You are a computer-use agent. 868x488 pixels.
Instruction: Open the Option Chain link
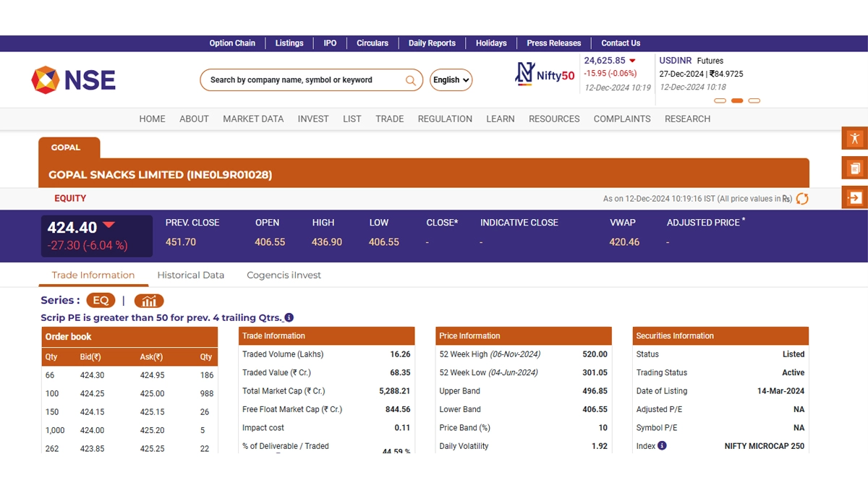(232, 43)
